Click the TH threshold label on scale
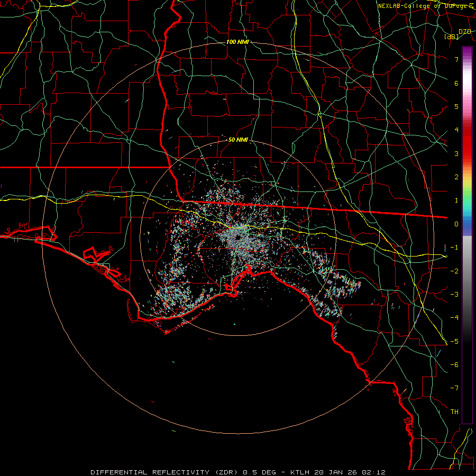This screenshot has height=476, width=476. tap(454, 412)
